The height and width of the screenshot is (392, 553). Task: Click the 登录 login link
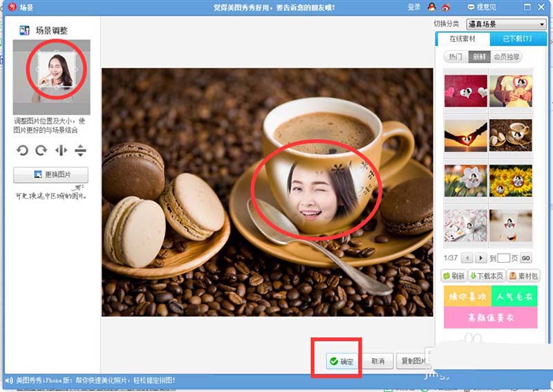pyautogui.click(x=414, y=7)
